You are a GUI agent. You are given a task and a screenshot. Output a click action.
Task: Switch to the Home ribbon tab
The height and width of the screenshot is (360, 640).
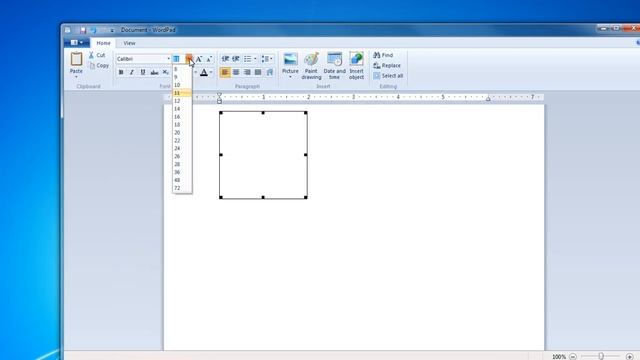coord(103,43)
